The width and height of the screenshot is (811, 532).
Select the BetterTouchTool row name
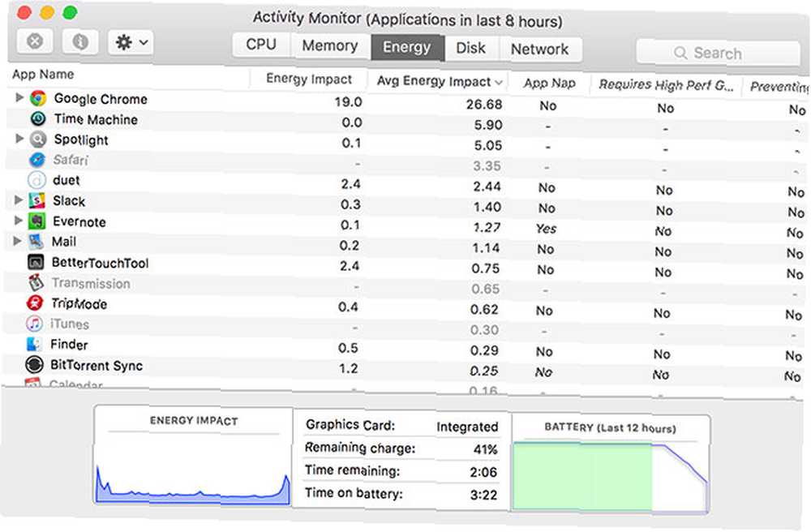click(x=100, y=263)
